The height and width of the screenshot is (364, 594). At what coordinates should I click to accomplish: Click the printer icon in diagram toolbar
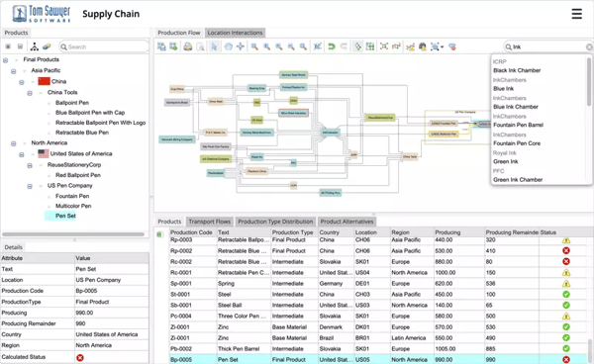[188, 46]
